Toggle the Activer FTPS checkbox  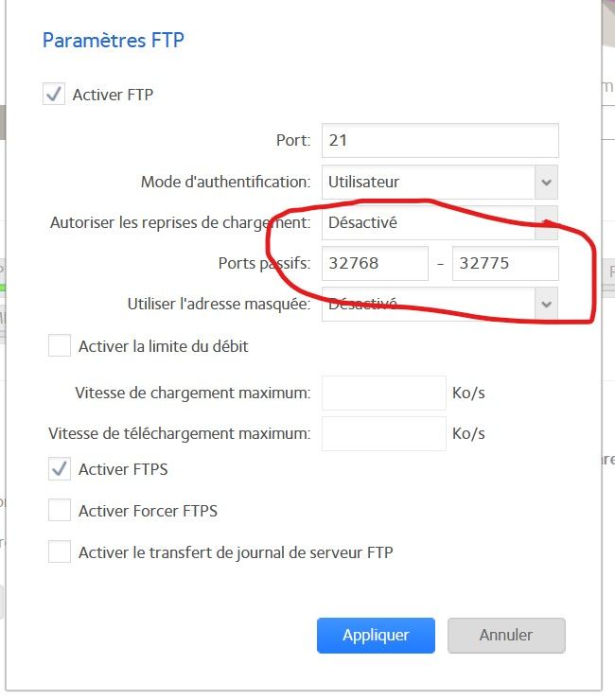60,469
